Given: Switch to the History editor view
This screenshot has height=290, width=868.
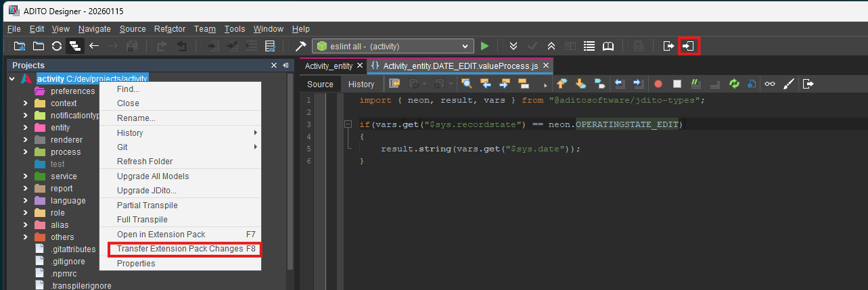Looking at the screenshot, I should point(361,84).
